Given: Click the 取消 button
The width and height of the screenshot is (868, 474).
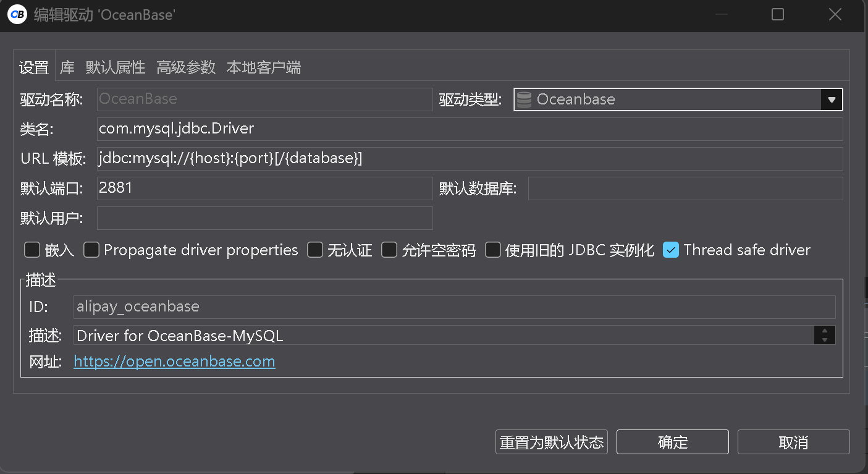Looking at the screenshot, I should click(794, 442).
